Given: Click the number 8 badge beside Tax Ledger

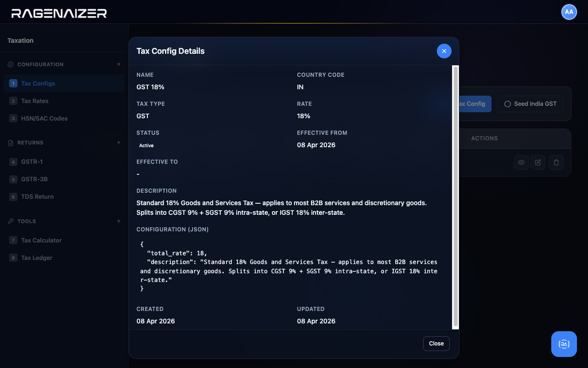Looking at the screenshot, I should 13,258.
